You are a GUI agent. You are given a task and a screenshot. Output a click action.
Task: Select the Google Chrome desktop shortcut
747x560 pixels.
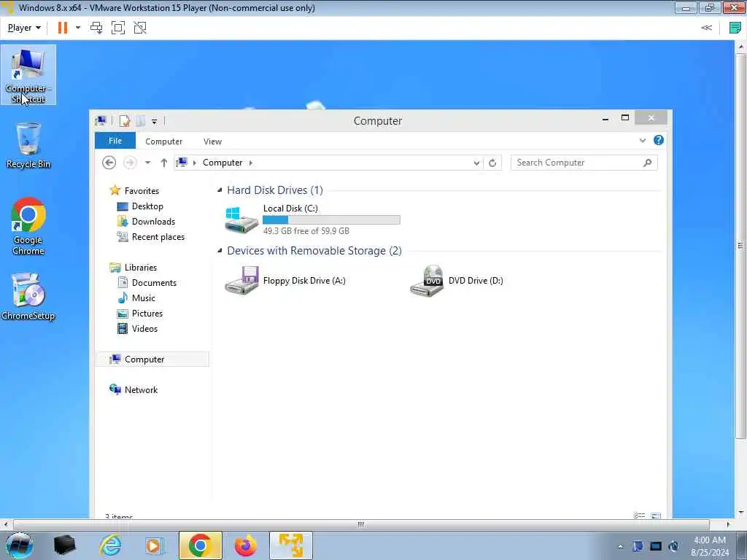tap(28, 226)
